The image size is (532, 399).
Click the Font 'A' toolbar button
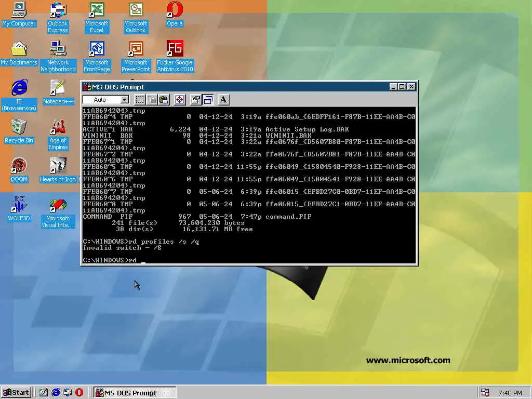coord(223,99)
